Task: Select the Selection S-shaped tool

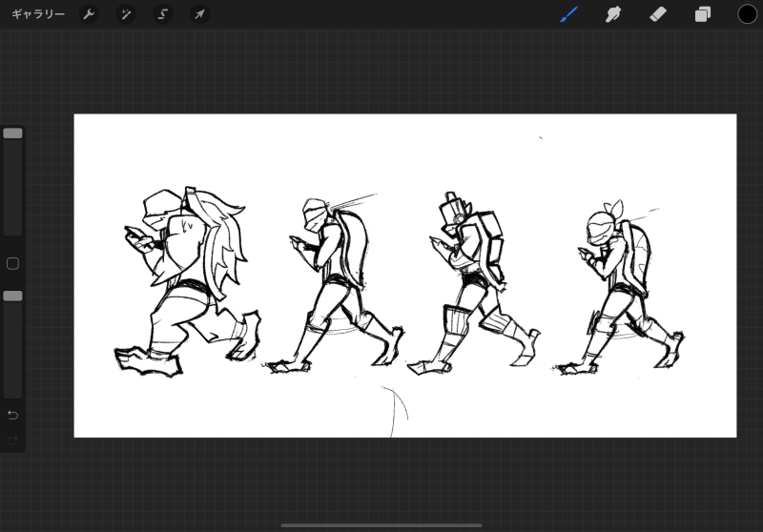Action: 162,14
